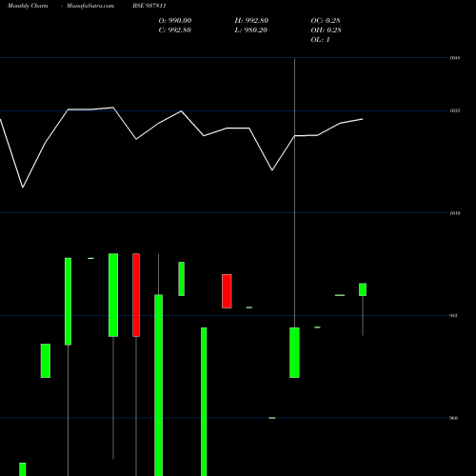476x476 pixels.
Task: Click the 983 price axis label
Action: click(453, 315)
